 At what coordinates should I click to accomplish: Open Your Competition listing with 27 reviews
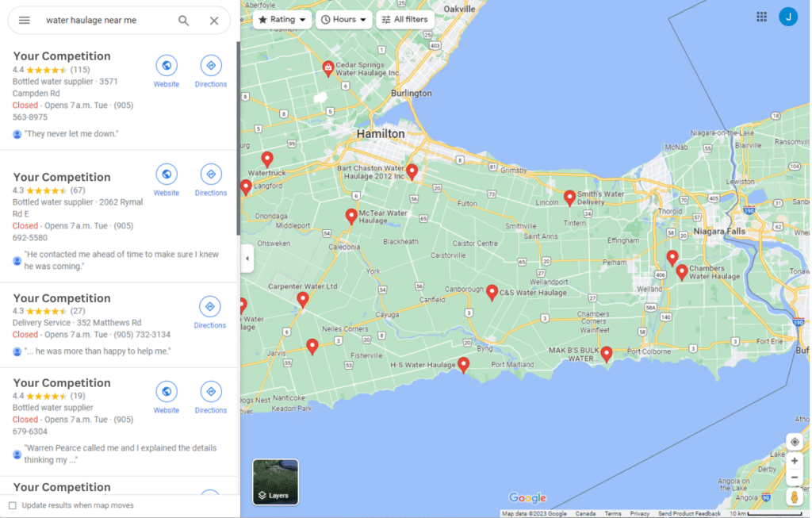[62, 298]
